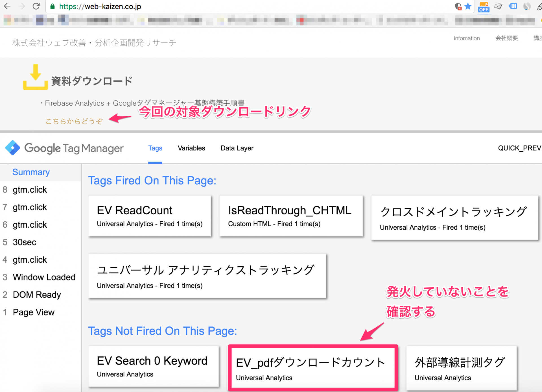
Task: Click the browser forward arrow
Action: 21,6
